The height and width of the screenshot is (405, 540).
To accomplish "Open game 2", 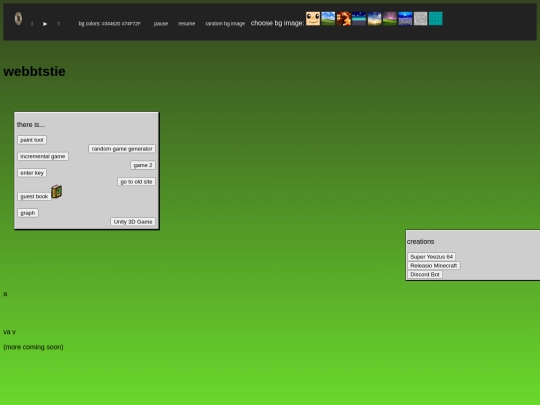I will tap(143, 165).
